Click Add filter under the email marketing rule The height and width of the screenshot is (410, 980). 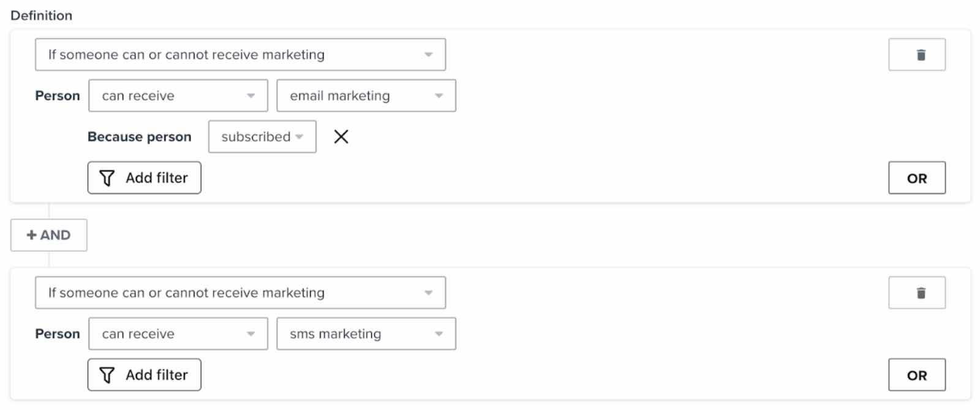[144, 177]
